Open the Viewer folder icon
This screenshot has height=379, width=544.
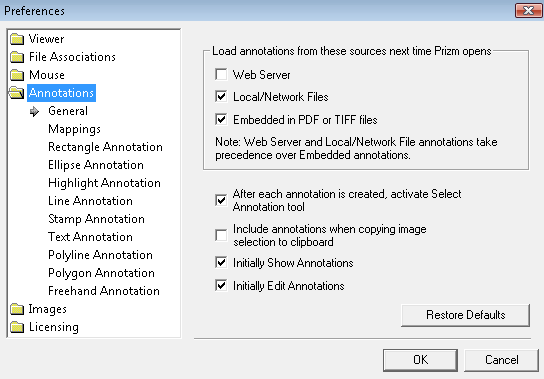pos(17,39)
